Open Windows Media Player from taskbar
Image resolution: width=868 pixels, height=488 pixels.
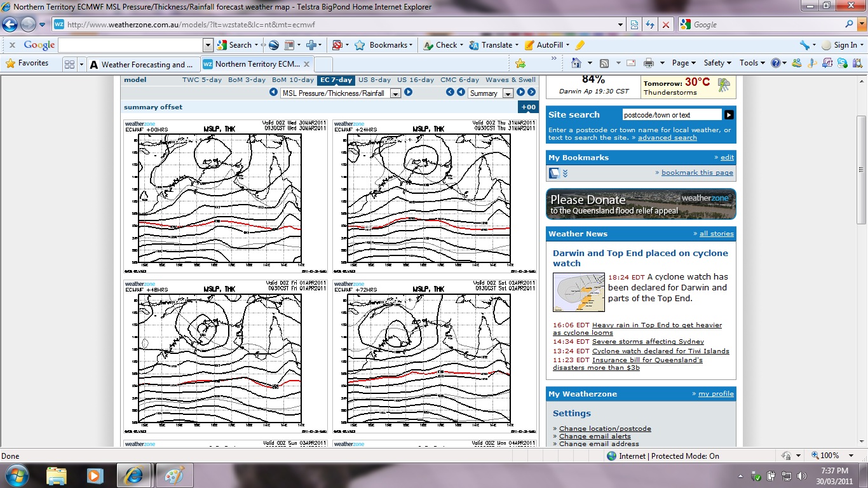(95, 475)
